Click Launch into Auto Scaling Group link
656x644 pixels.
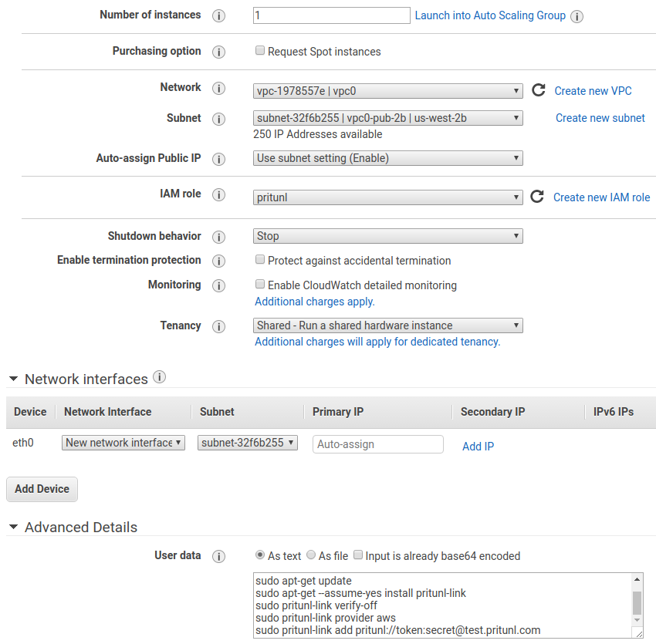tap(490, 15)
